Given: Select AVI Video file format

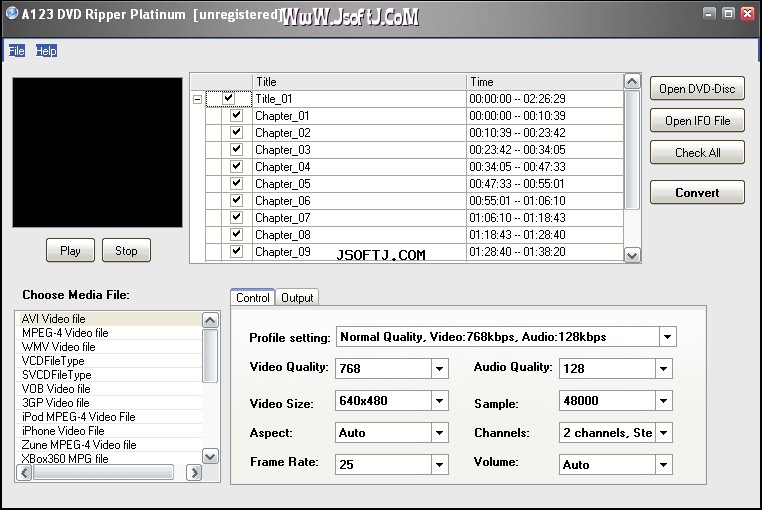Looking at the screenshot, I should [x=109, y=319].
